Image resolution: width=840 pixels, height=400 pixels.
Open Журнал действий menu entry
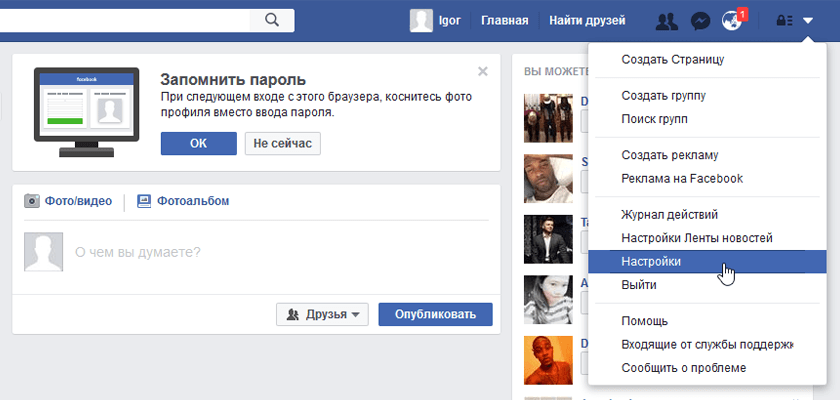pyautogui.click(x=669, y=214)
